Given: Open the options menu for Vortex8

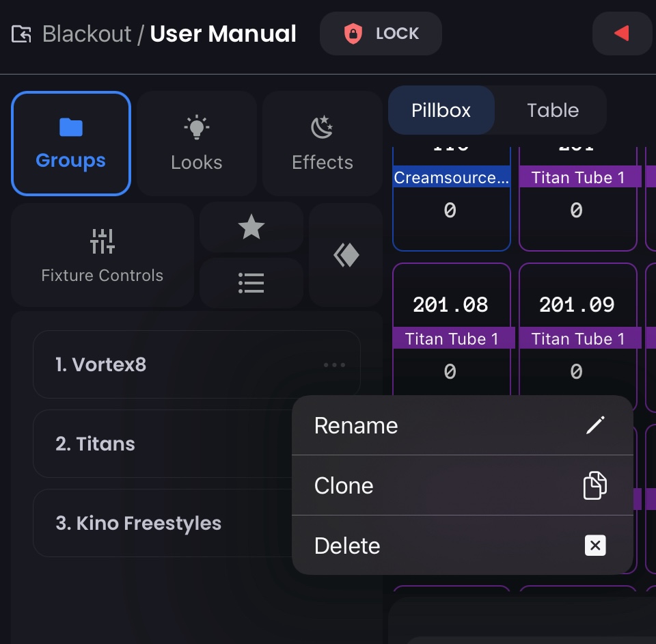Looking at the screenshot, I should click(x=334, y=364).
